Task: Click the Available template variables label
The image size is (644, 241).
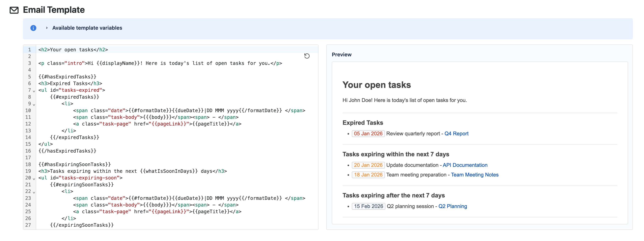Action: tap(87, 28)
